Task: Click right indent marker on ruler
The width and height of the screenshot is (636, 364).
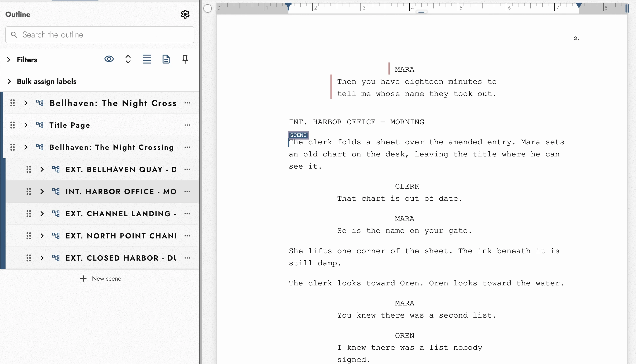Action: click(579, 6)
